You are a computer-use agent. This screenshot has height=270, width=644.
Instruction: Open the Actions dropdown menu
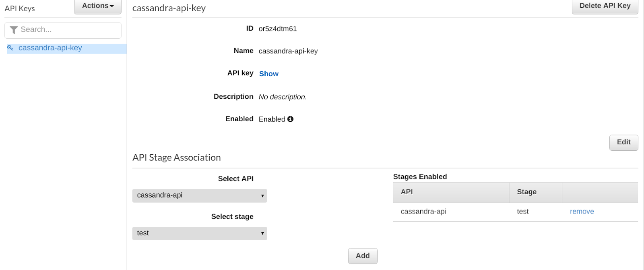pyautogui.click(x=98, y=6)
